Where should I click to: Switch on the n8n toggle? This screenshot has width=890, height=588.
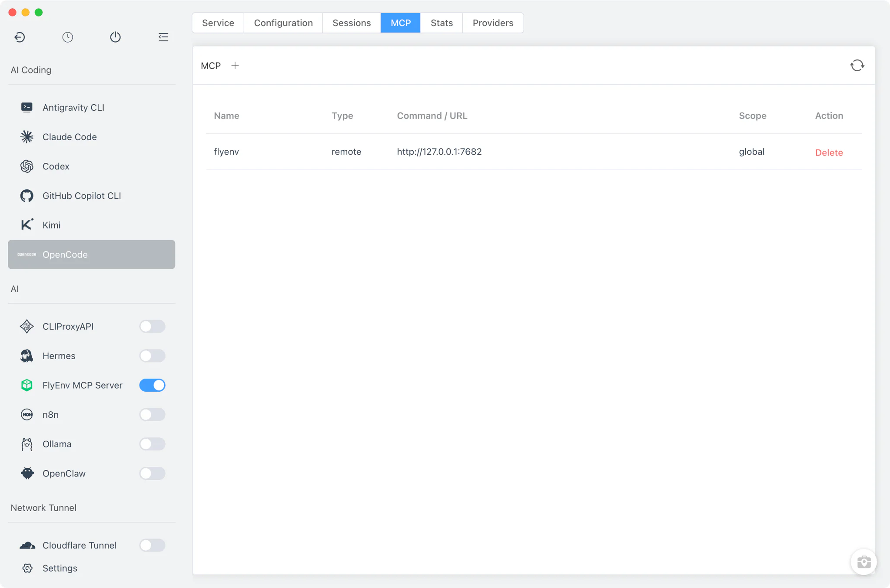[152, 415]
